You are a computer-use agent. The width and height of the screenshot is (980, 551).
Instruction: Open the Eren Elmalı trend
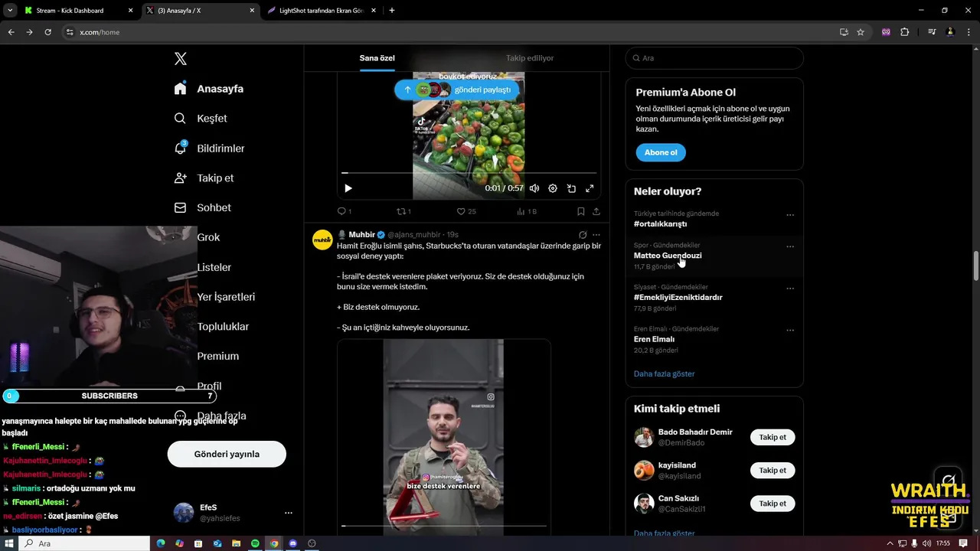click(654, 339)
